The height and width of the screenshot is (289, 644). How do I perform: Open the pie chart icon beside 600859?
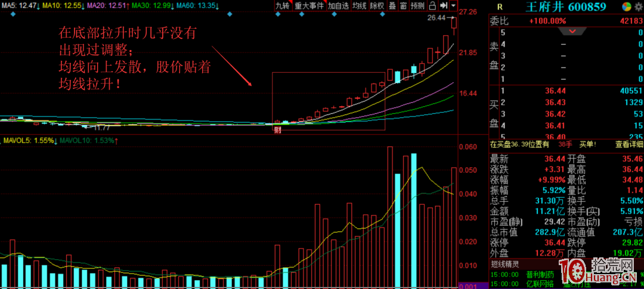(626, 6)
